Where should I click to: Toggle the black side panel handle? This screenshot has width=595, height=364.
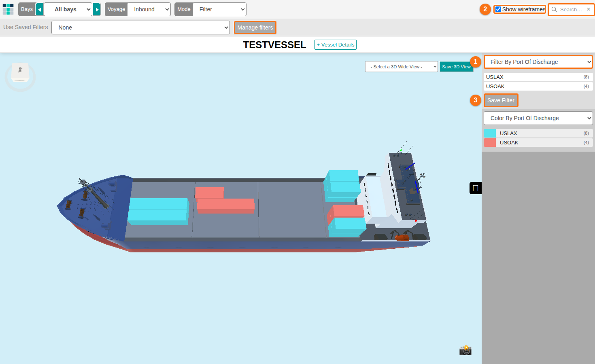[x=476, y=188]
